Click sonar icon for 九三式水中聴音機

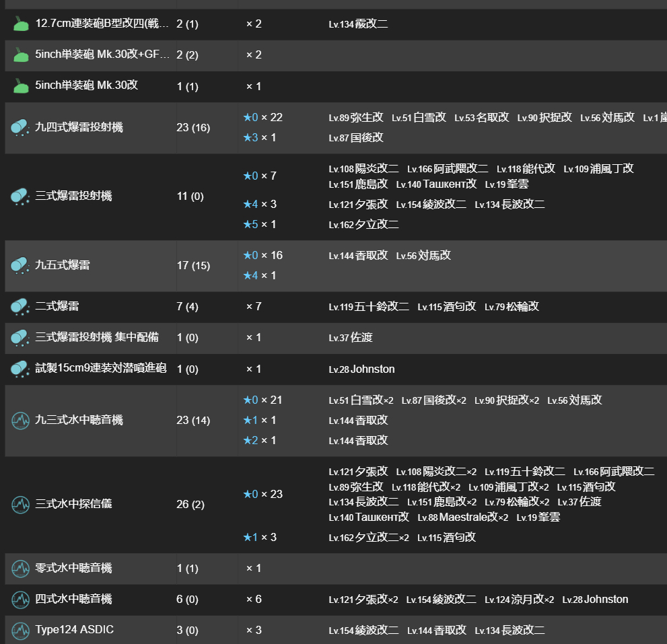pos(20,421)
